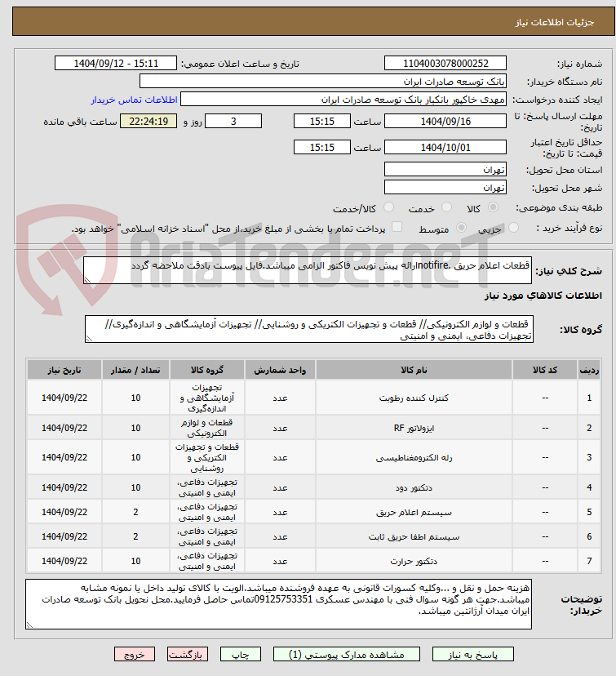Click the remaining days field showing 3

click(233, 121)
